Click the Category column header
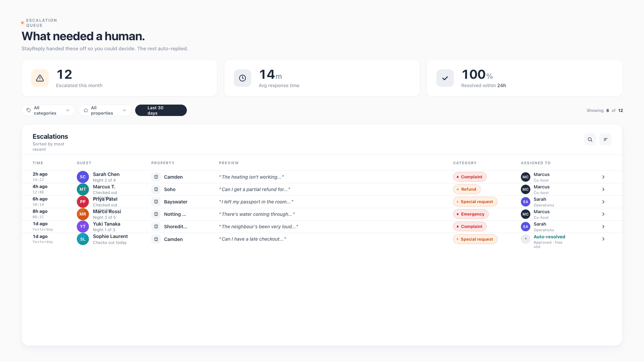644x362 pixels. click(465, 163)
